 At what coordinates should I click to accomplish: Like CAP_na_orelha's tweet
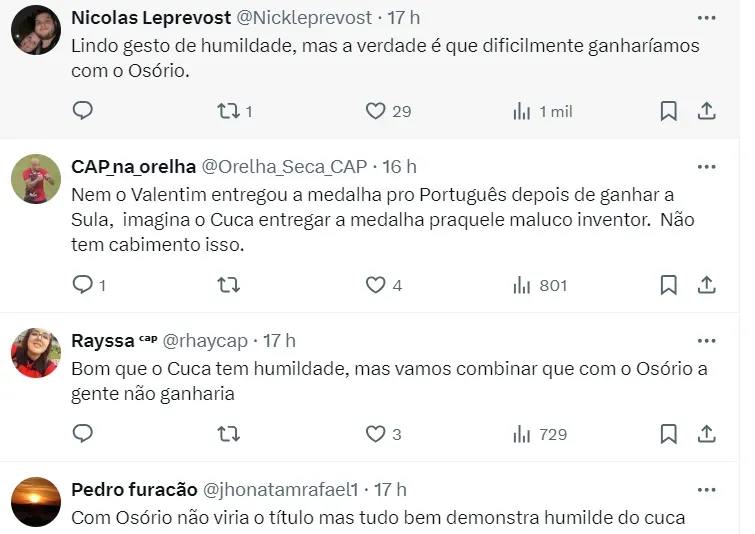(376, 285)
